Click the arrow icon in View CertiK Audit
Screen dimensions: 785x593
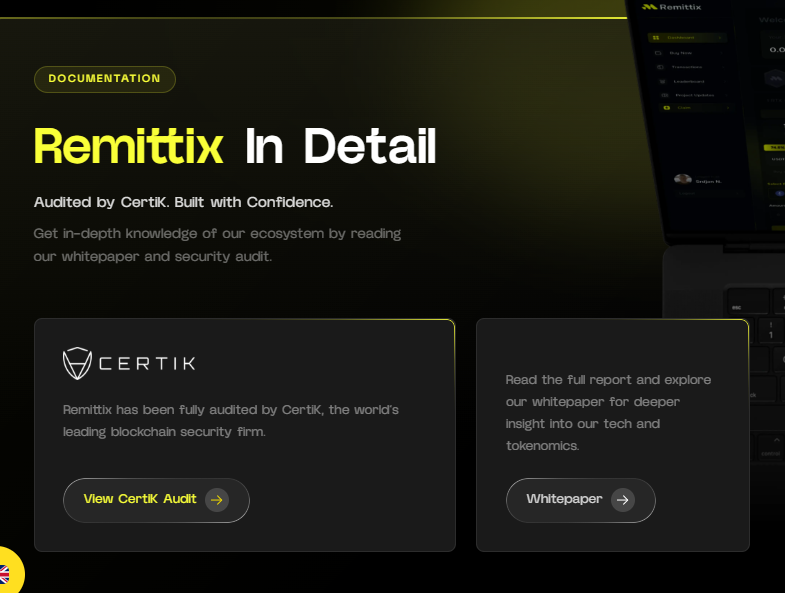click(217, 500)
